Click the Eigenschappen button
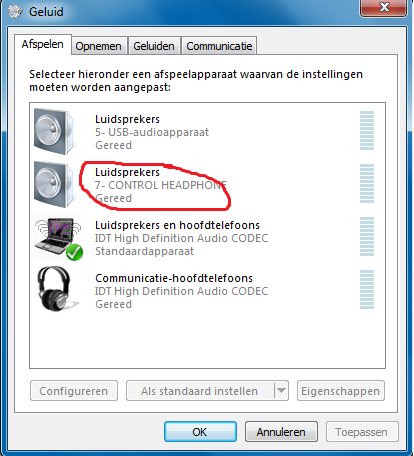Image resolution: width=414 pixels, height=456 pixels. (341, 391)
